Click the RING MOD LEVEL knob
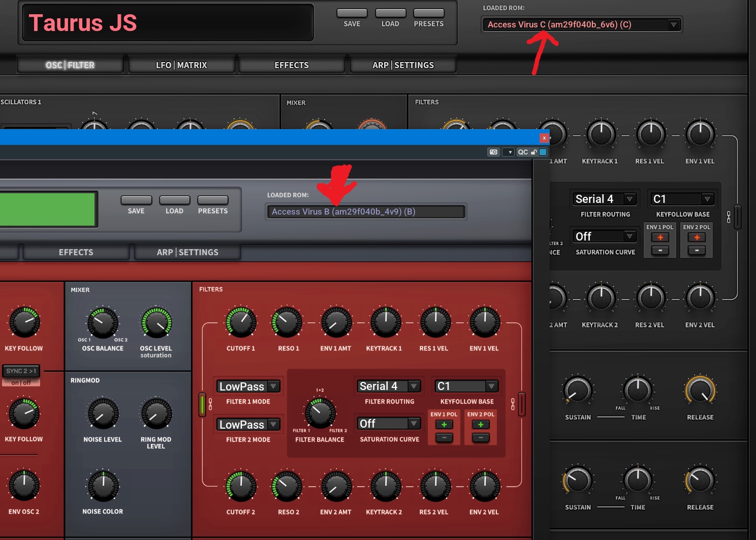The width and height of the screenshot is (756, 540). pyautogui.click(x=156, y=413)
